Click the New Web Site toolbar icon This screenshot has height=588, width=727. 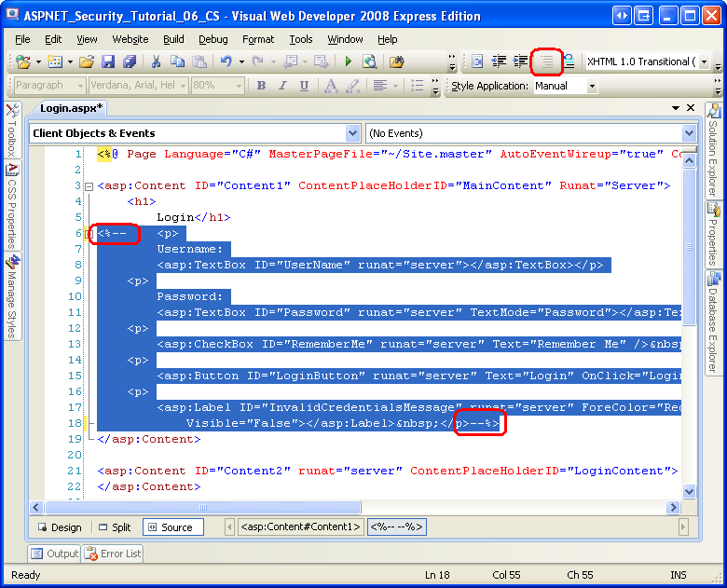(22, 62)
